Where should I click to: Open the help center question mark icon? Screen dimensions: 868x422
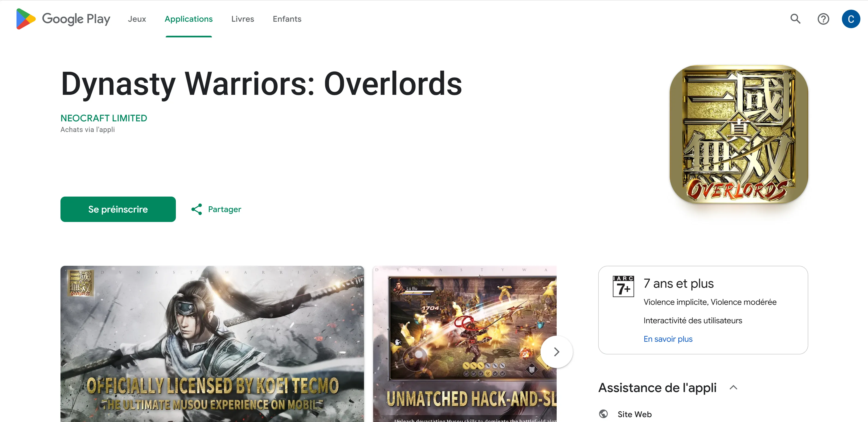pos(823,19)
